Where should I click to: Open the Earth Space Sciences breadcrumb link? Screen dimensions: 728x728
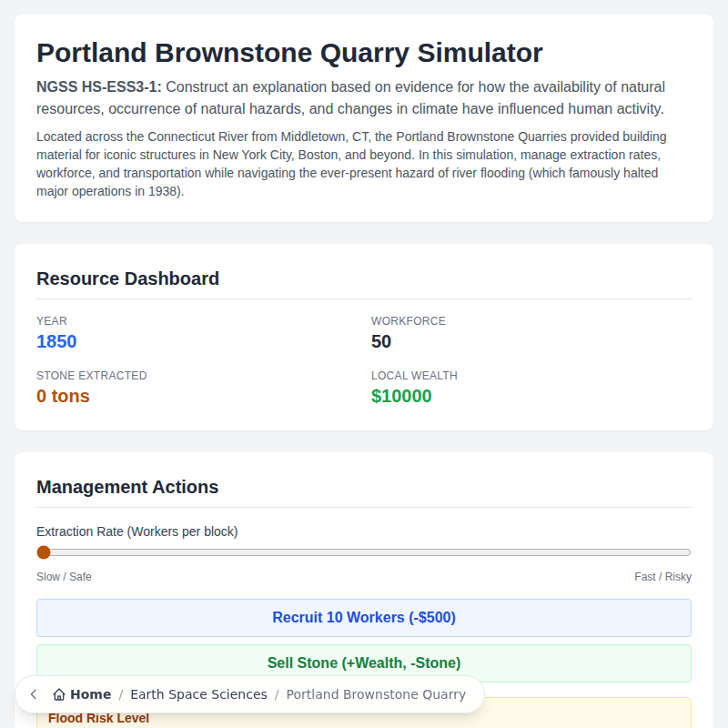pos(198,694)
